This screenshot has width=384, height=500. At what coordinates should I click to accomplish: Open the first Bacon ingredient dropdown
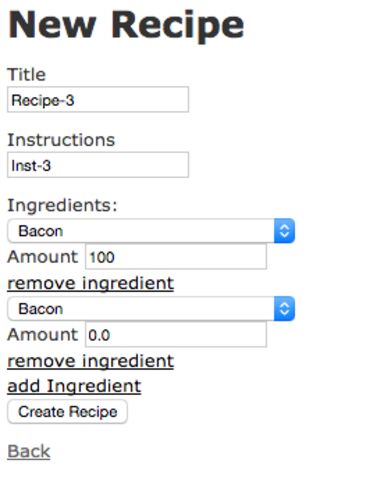click(x=151, y=231)
